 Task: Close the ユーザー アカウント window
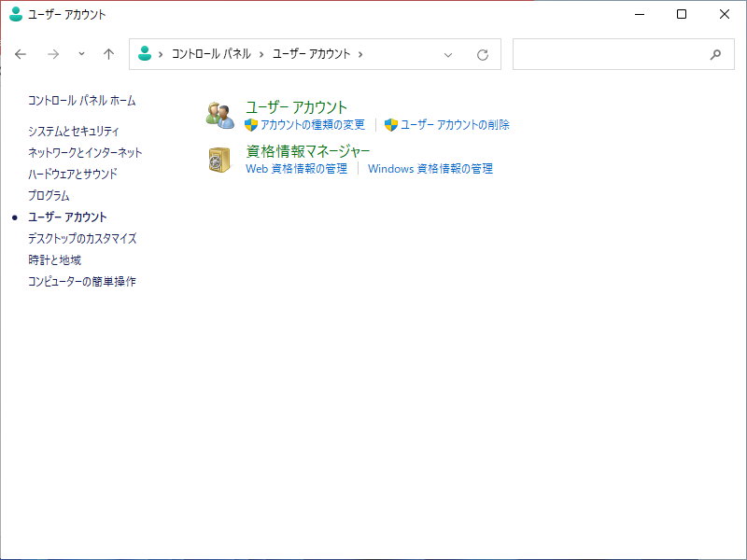pyautogui.click(x=725, y=14)
